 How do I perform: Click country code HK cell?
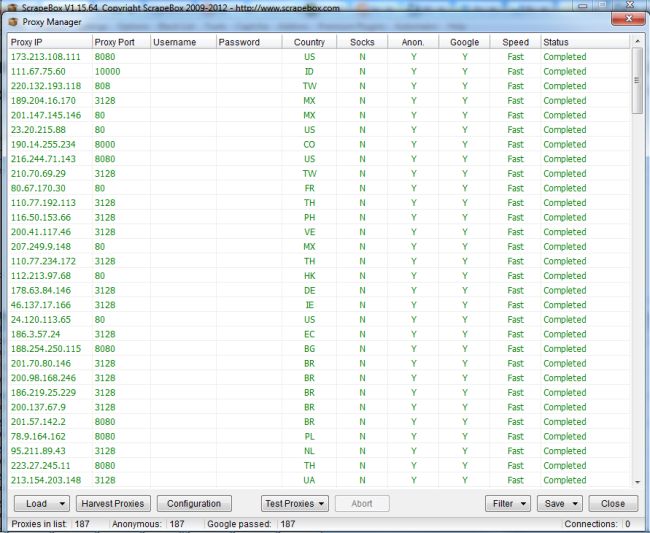tap(309, 276)
